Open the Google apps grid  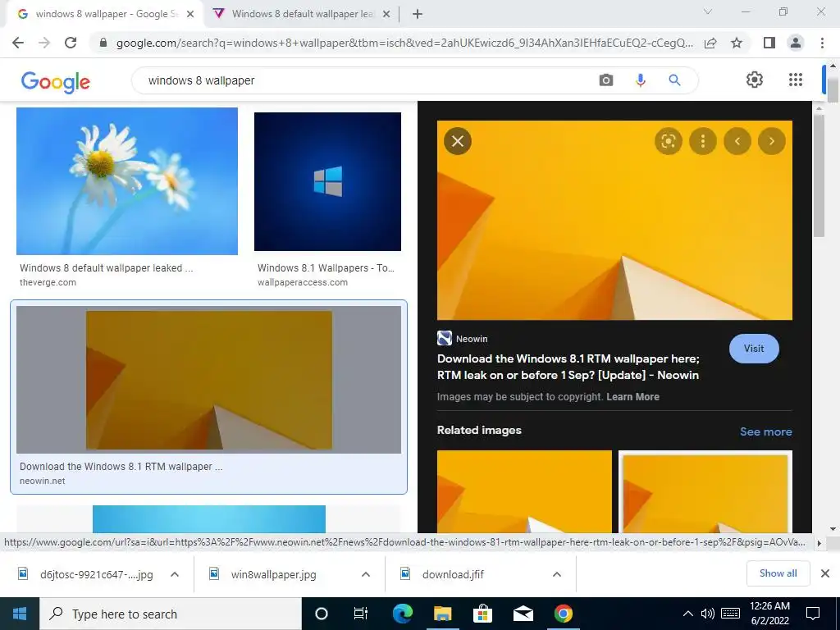[x=796, y=80]
